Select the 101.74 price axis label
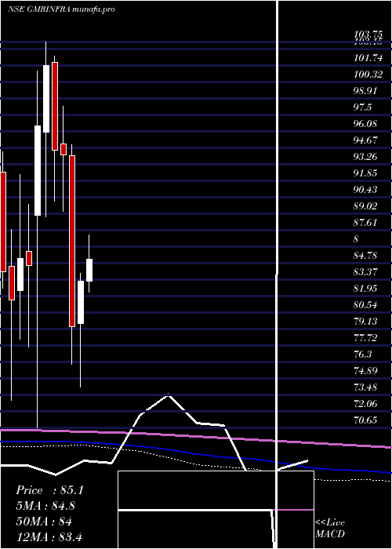 click(368, 58)
